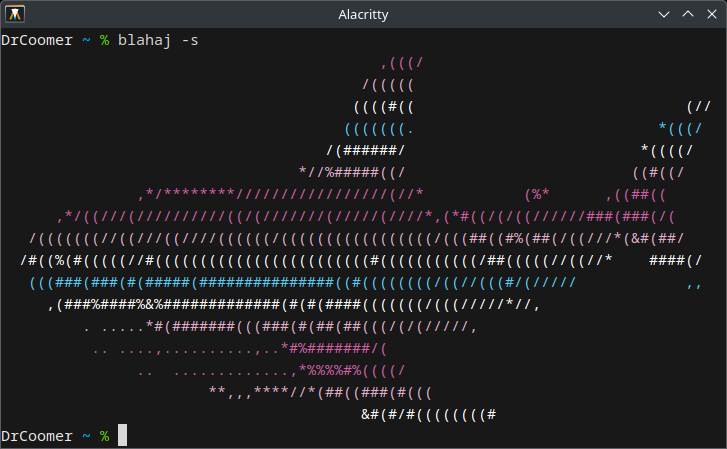Image resolution: width=727 pixels, height=449 pixels.
Task: Maximize the Alacritty terminal window
Action: coord(688,14)
